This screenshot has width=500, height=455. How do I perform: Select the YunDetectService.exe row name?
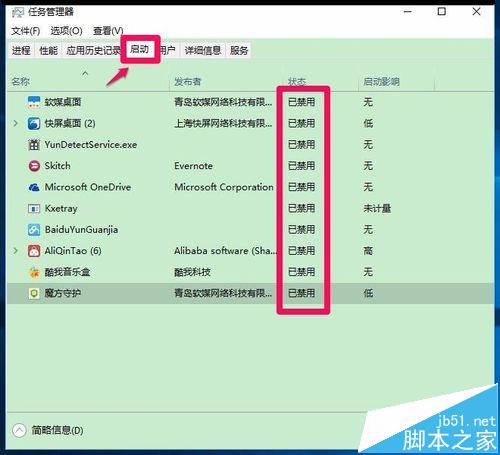pyautogui.click(x=91, y=145)
